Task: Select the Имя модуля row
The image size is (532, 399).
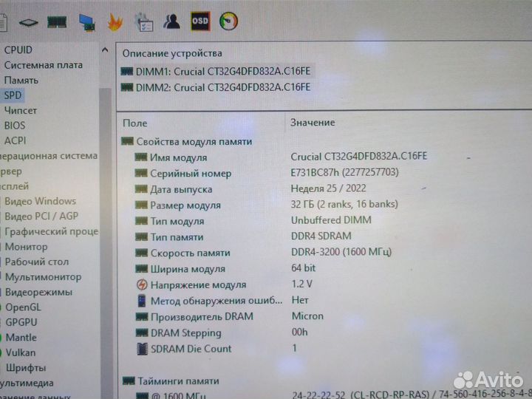Action: [x=281, y=157]
